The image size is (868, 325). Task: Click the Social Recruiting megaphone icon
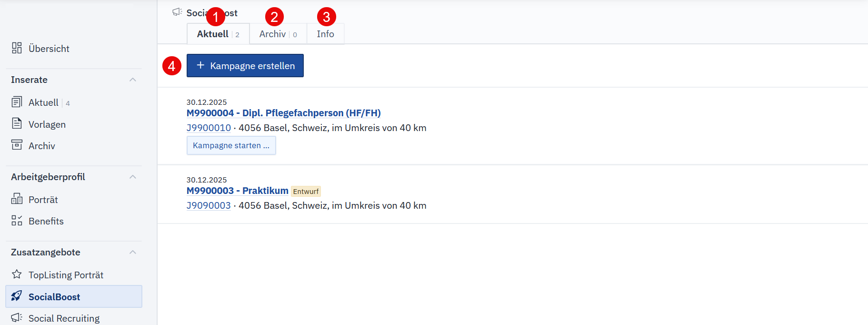[17, 317]
